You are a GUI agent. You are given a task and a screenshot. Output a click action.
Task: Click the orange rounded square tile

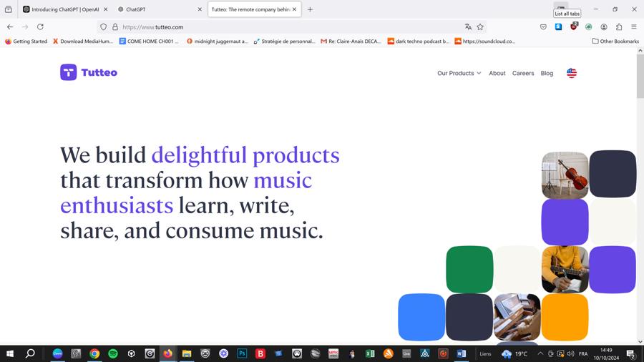coord(565,317)
